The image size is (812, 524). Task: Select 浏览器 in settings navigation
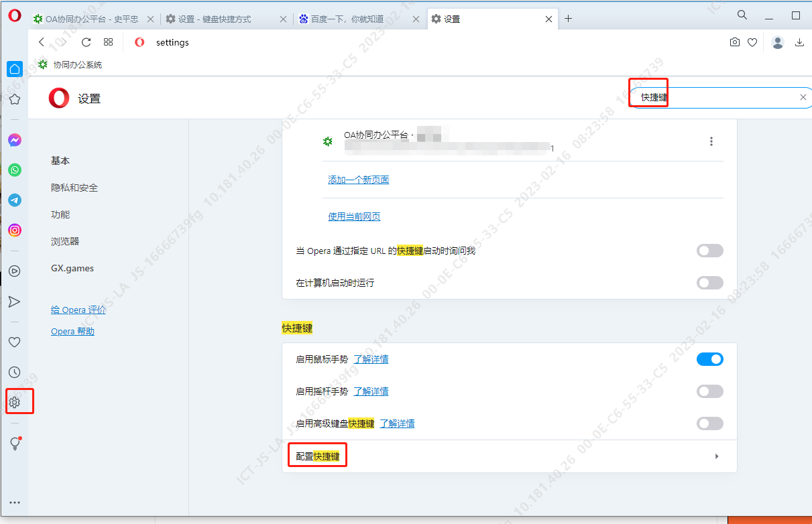coord(65,241)
